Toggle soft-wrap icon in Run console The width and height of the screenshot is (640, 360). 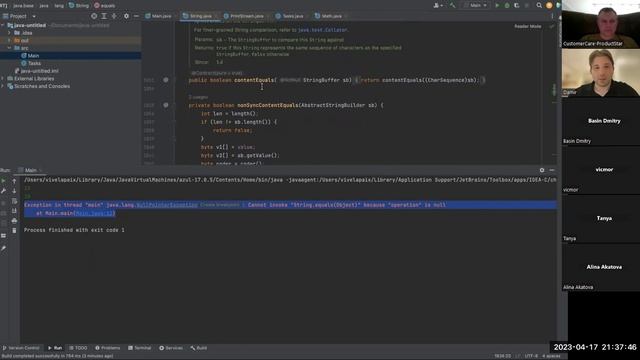pyautogui.click(x=14, y=201)
